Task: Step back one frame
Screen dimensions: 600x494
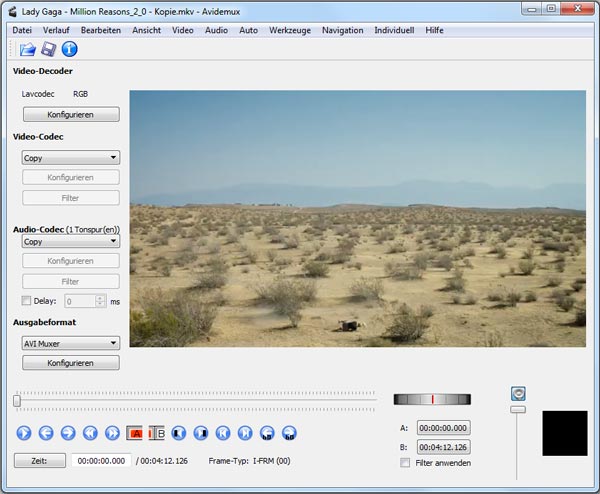Action: pos(46,433)
